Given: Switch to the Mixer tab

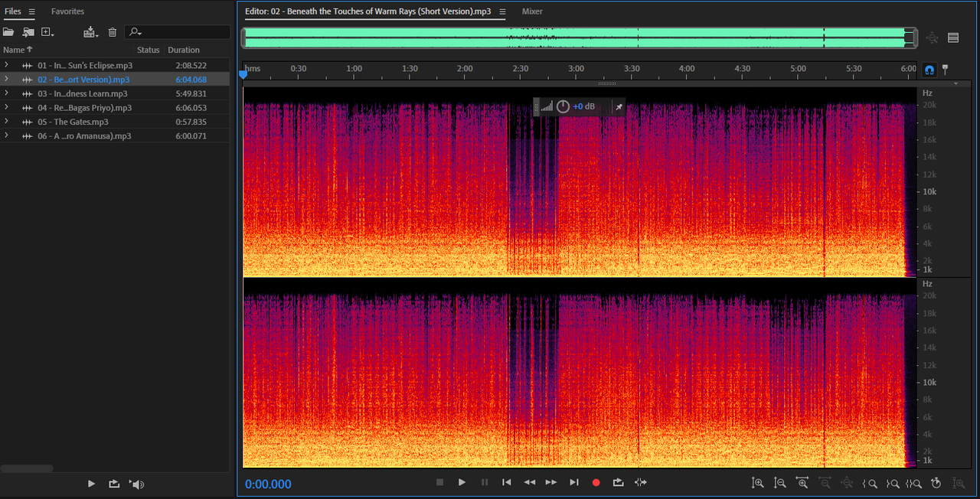Looking at the screenshot, I should (x=532, y=11).
